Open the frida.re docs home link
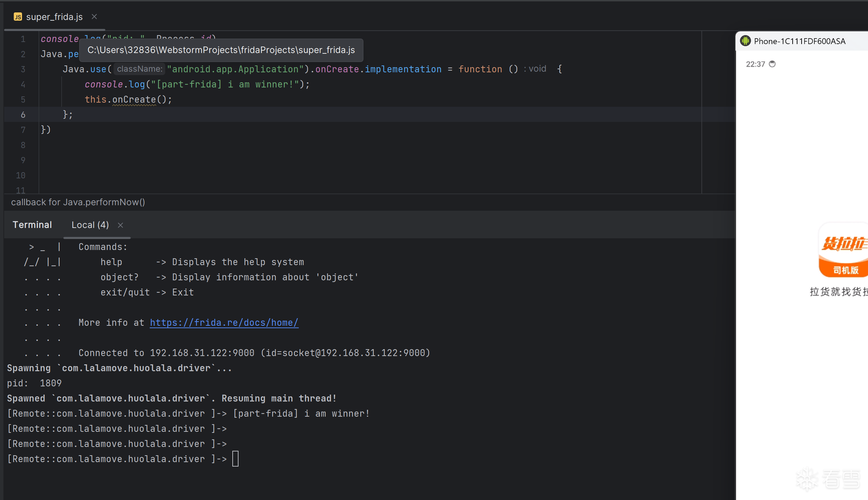 click(224, 322)
